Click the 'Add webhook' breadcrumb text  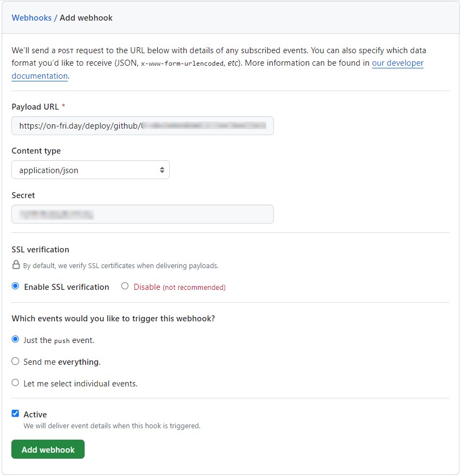point(86,18)
